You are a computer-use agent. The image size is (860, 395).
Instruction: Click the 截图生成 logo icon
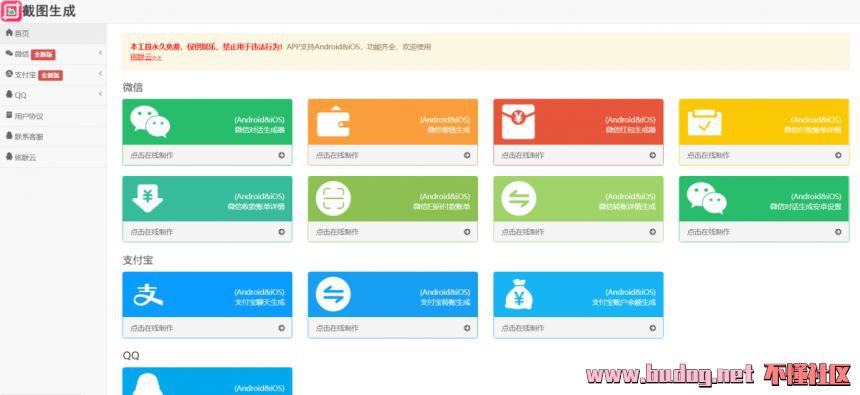pos(11,11)
